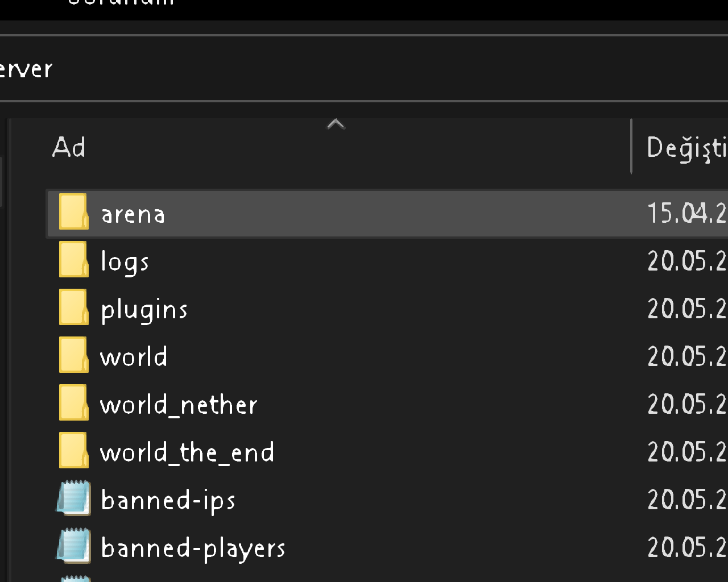Select the logs folder name
728x582 pixels.
[x=125, y=263]
